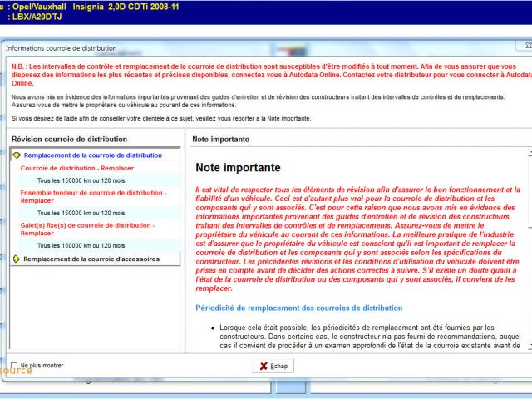Click interval row under Ensemble tendeur item
This screenshot has width=532, height=399.
tap(81, 213)
